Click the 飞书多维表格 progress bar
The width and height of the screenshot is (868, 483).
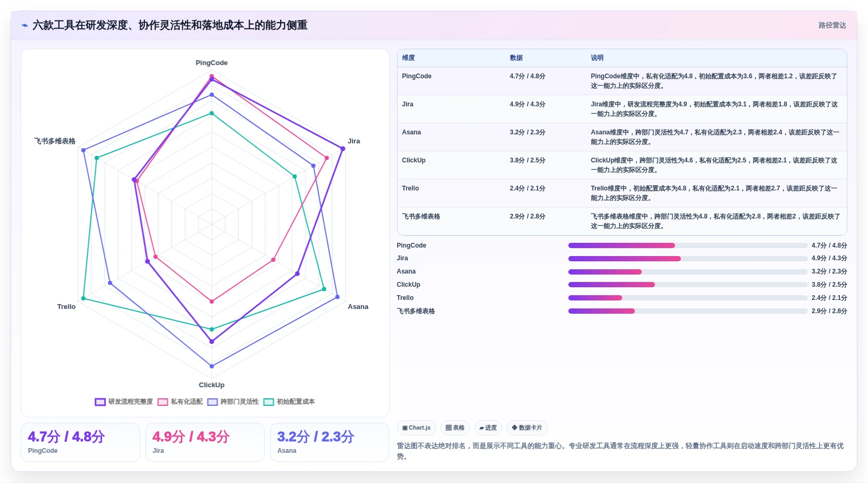pos(688,311)
